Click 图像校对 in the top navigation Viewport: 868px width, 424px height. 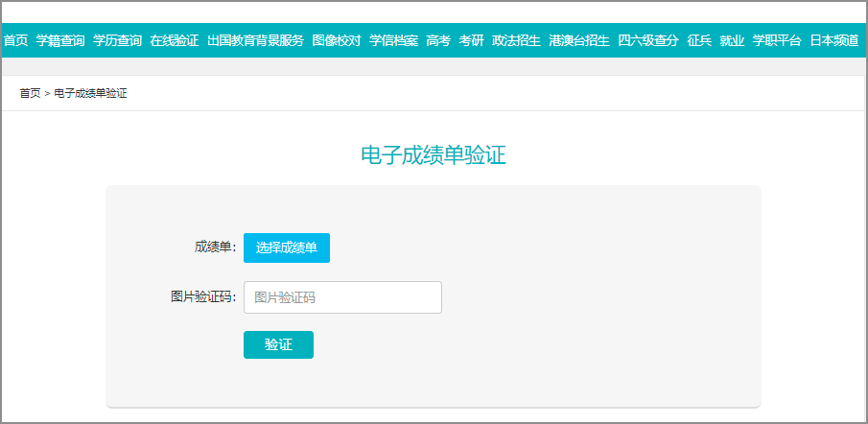[x=337, y=40]
